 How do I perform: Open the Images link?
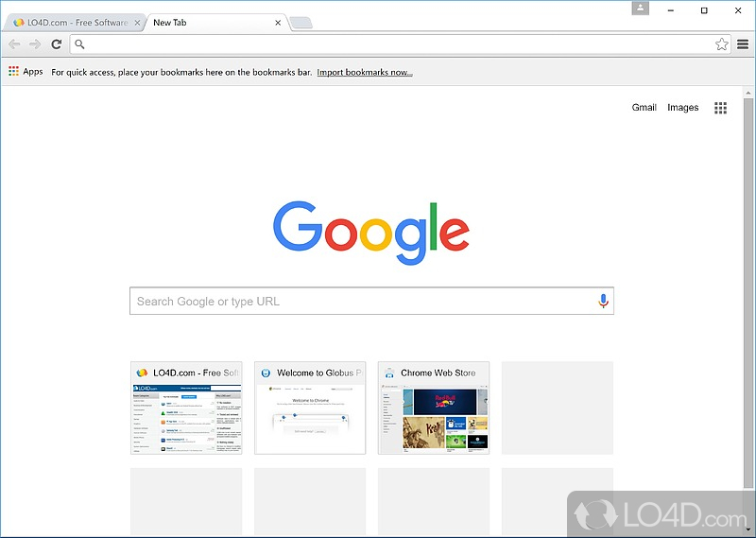point(682,108)
